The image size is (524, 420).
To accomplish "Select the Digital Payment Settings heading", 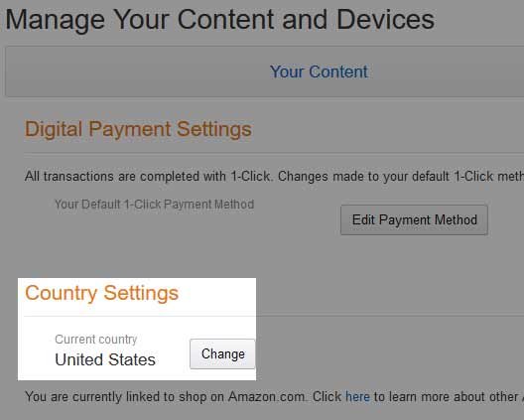I will [x=138, y=130].
